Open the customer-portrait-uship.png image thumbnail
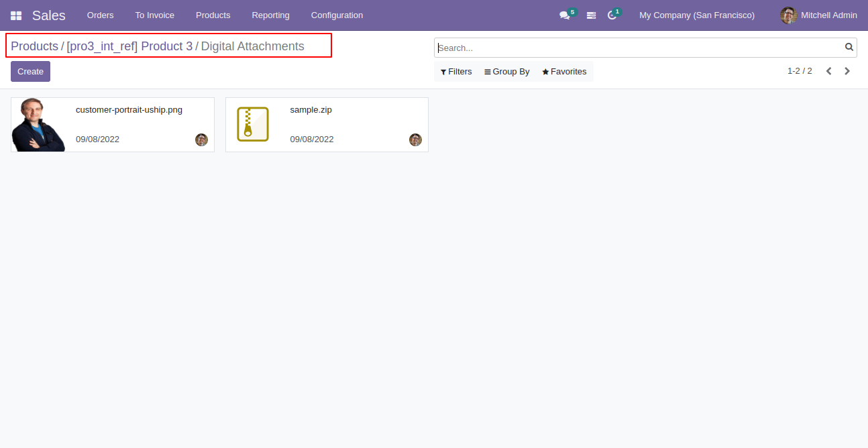The width and height of the screenshot is (868, 448). tap(38, 125)
